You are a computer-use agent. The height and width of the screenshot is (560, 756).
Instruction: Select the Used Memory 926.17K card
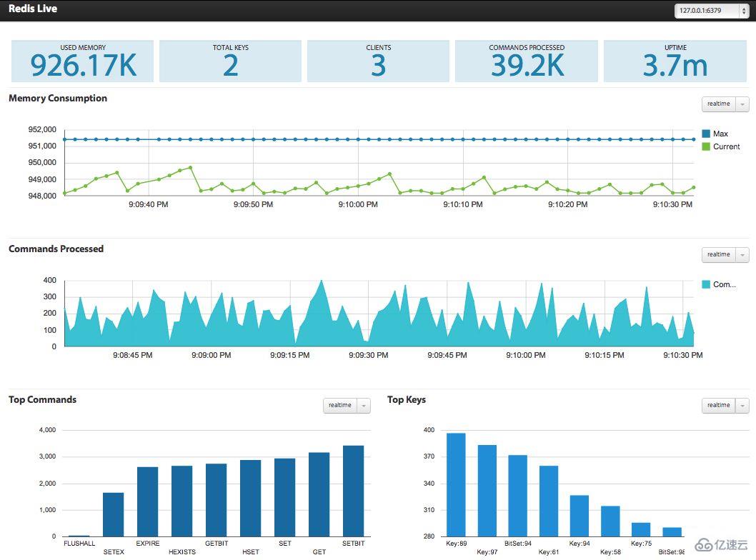click(x=82, y=61)
